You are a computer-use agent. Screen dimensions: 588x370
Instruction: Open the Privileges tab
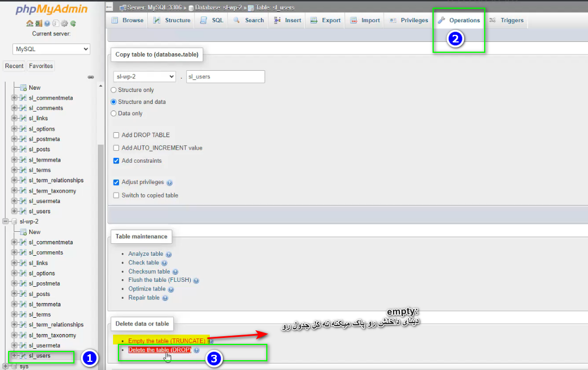[409, 20]
